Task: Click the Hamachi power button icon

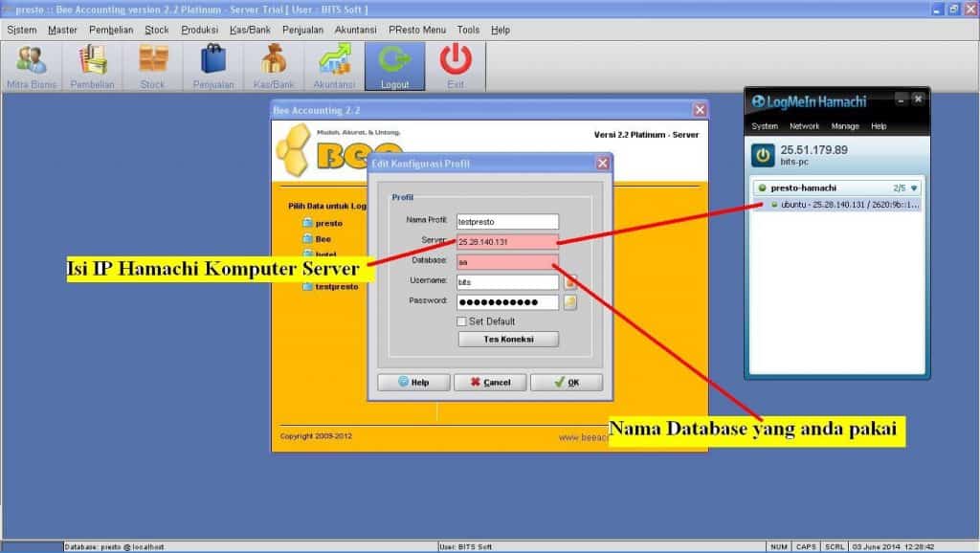Action: click(763, 155)
